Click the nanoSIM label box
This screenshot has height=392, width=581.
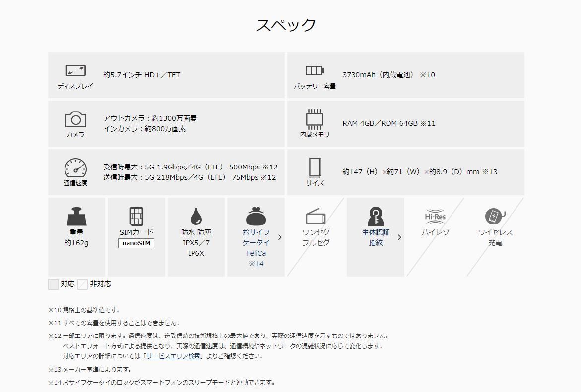(136, 242)
